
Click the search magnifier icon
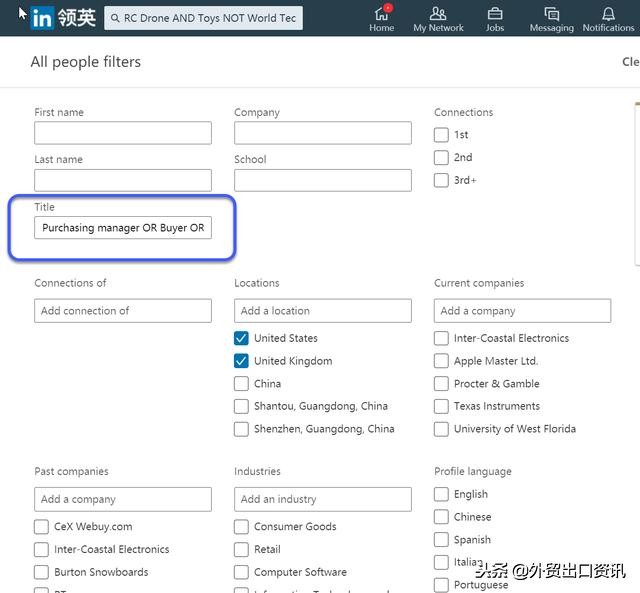pyautogui.click(x=115, y=18)
